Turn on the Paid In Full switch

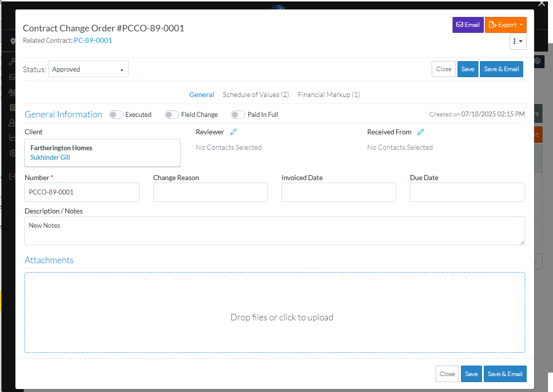(238, 115)
